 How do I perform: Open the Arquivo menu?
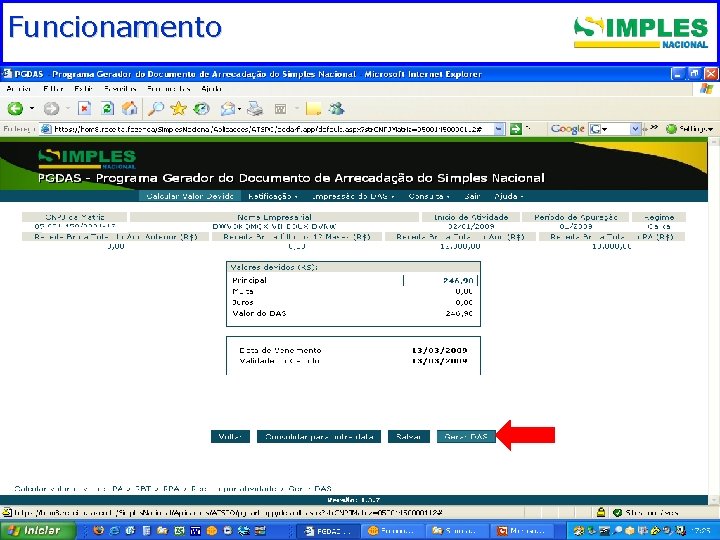(x=18, y=89)
